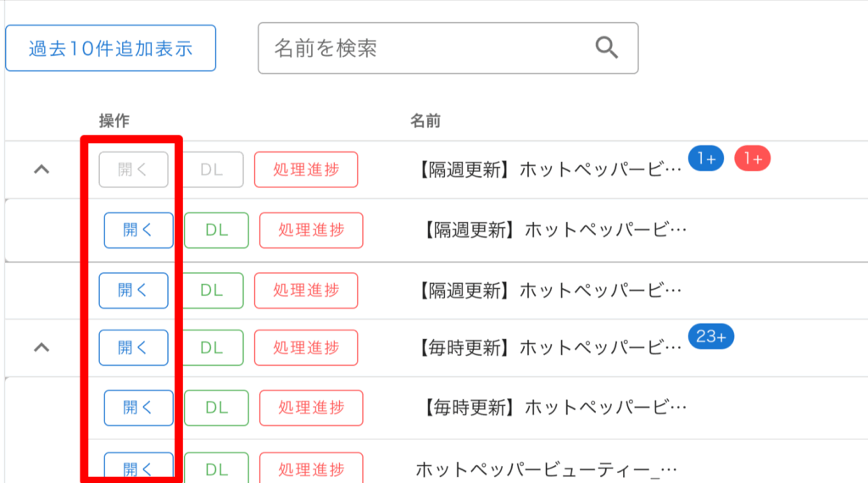Click the 名前 column header
The height and width of the screenshot is (483, 868).
425,121
